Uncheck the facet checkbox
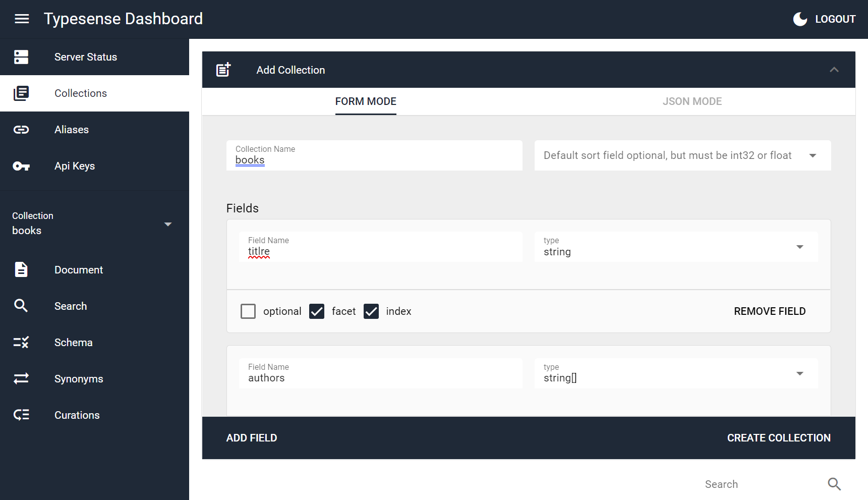Viewport: 868px width, 500px height. [x=317, y=311]
